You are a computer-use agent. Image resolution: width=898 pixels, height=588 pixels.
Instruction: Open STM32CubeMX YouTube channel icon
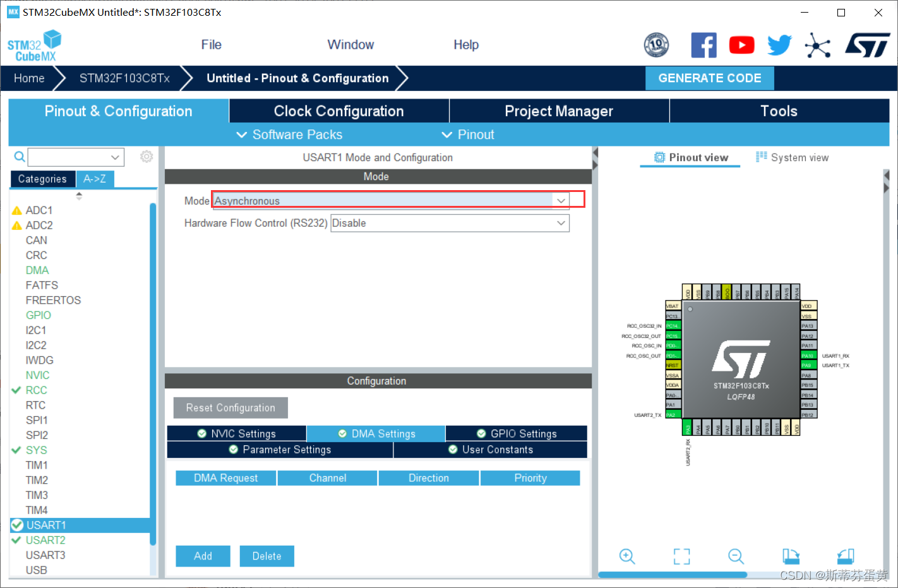(741, 45)
